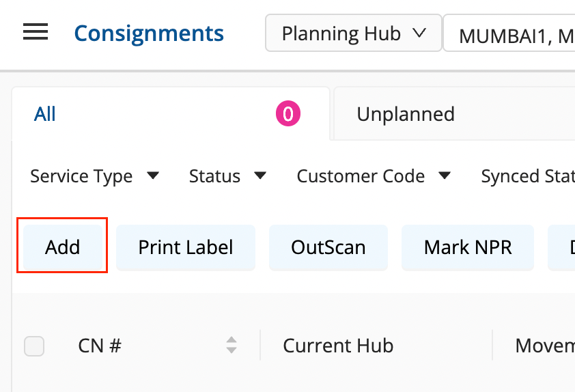Click the Mark NPR button
Image resolution: width=575 pixels, height=392 pixels.
click(468, 247)
